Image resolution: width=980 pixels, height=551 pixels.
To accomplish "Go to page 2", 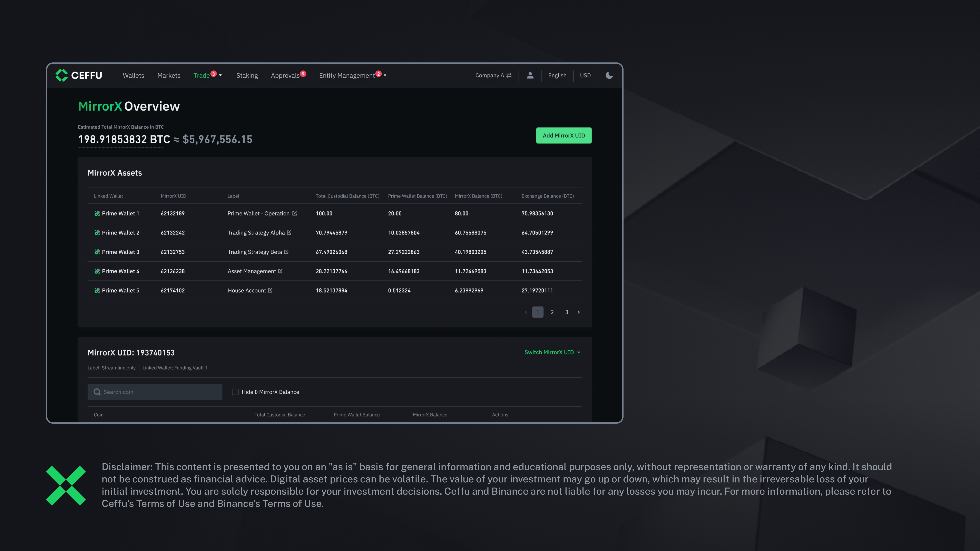I will click(x=552, y=312).
